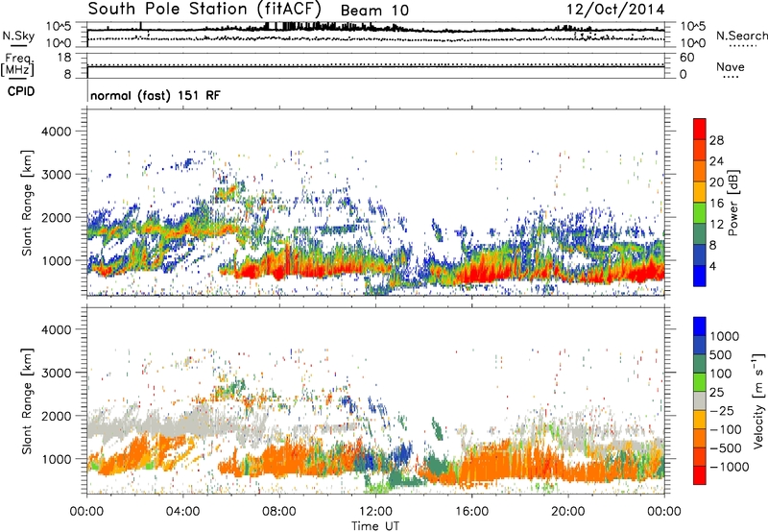
Task: Select the -500 label on velocity colorbar
Action: click(x=726, y=447)
